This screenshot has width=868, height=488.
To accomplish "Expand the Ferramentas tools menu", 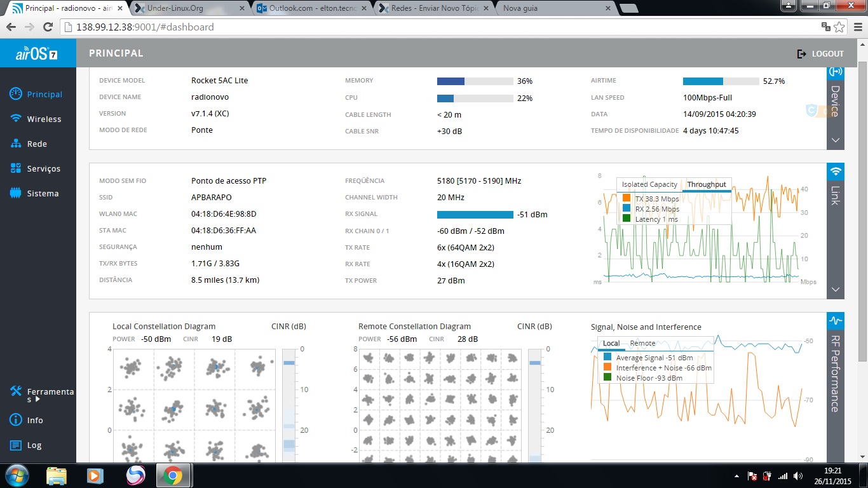I will (x=42, y=395).
